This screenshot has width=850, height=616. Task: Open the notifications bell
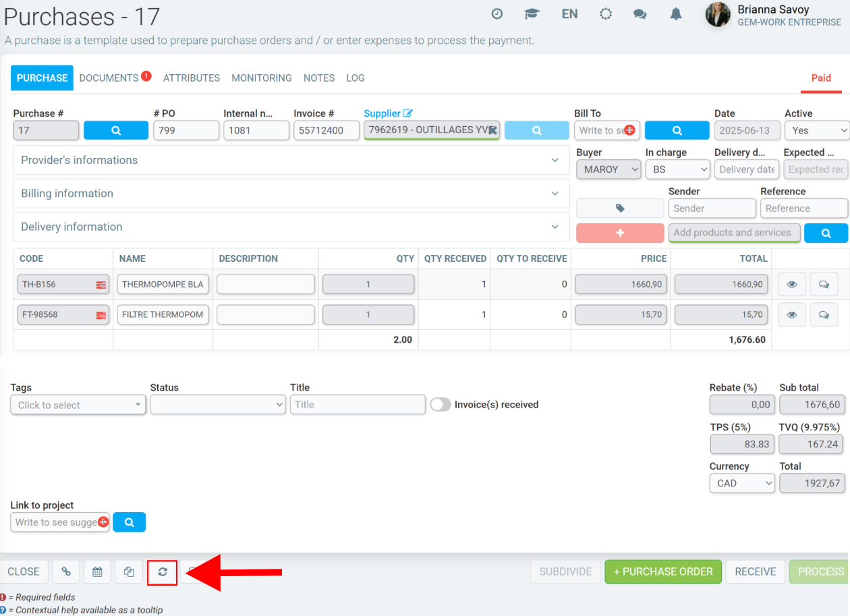coord(676,13)
